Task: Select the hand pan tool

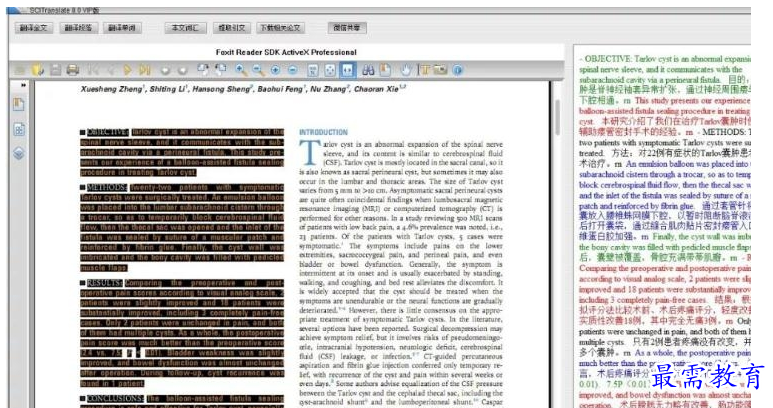Action: click(x=405, y=70)
